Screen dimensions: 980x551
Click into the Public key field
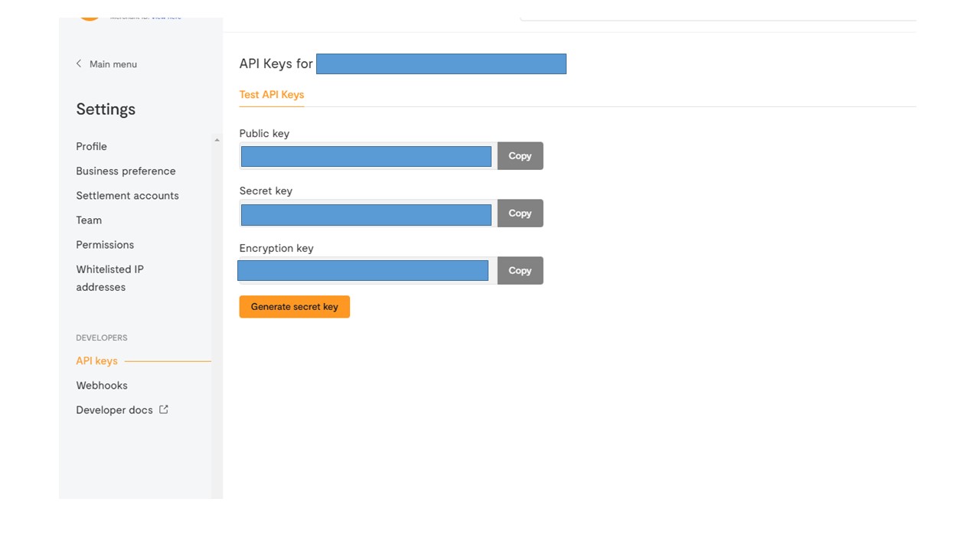(x=367, y=156)
